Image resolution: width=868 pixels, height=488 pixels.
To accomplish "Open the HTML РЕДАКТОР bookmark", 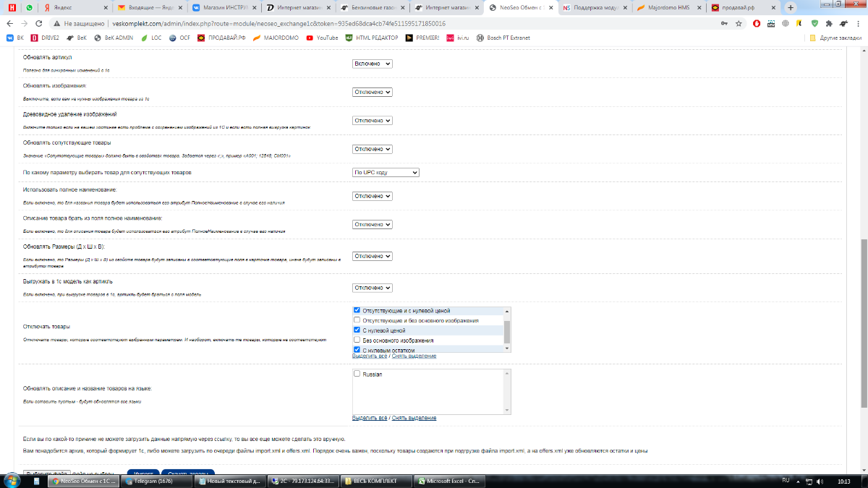I will coord(372,38).
